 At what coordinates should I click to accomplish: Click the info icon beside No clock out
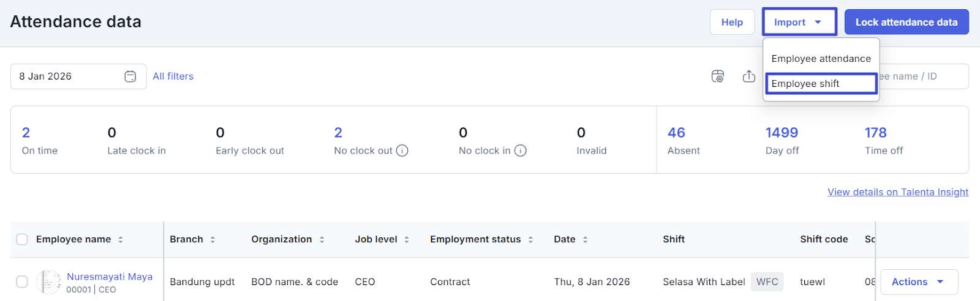(402, 150)
